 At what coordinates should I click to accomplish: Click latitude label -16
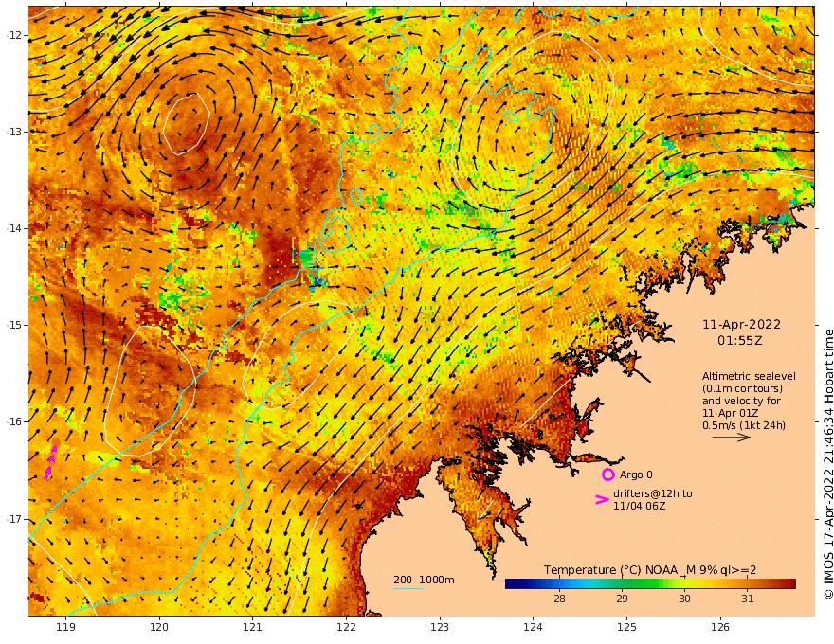point(14,421)
